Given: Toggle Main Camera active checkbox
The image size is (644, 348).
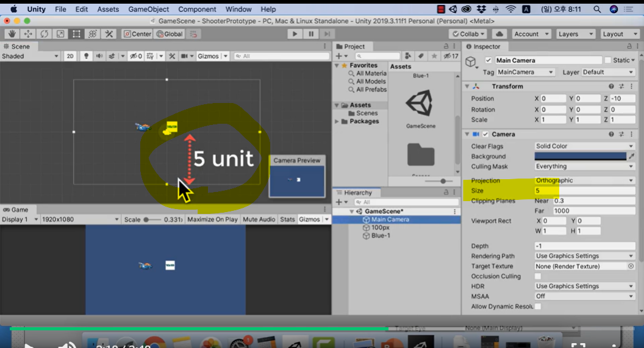Looking at the screenshot, I should coord(488,60).
